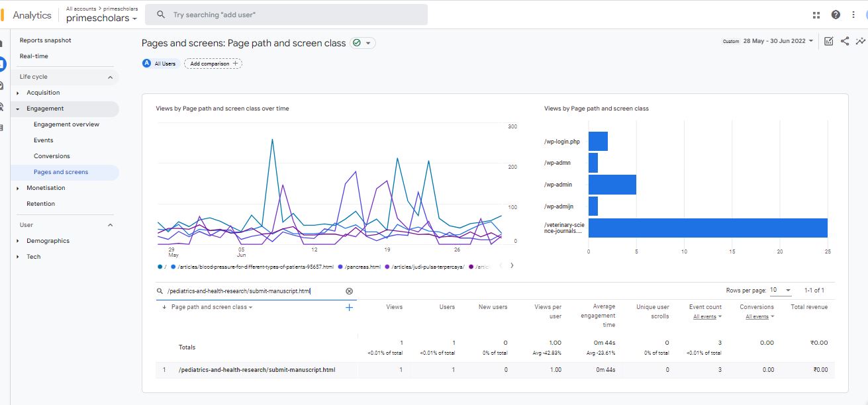The width and height of the screenshot is (868, 405).
Task: Open the Google apps grid icon
Action: [816, 15]
